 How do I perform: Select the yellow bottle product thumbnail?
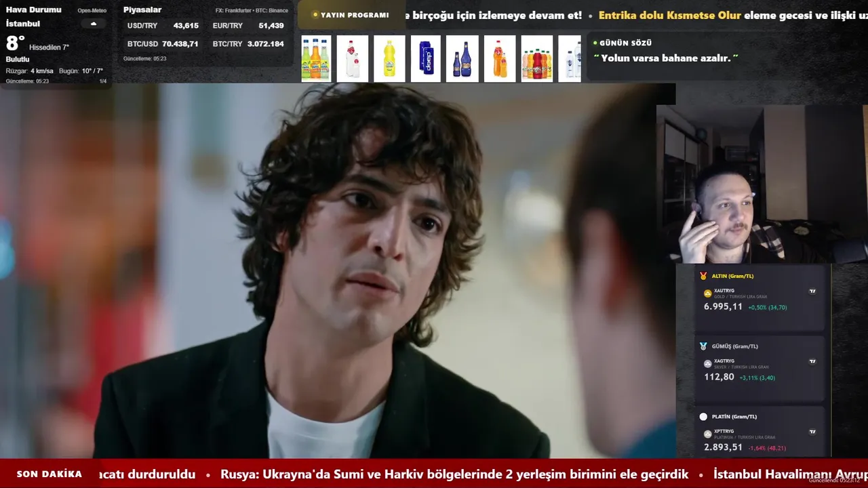[x=389, y=59]
